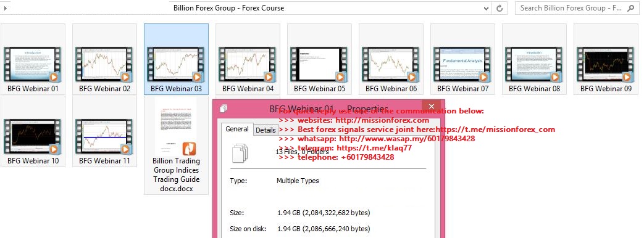Image resolution: width=644 pixels, height=238 pixels.
Task: Click the BFG Webinar 06 file name
Action: tap(391, 89)
